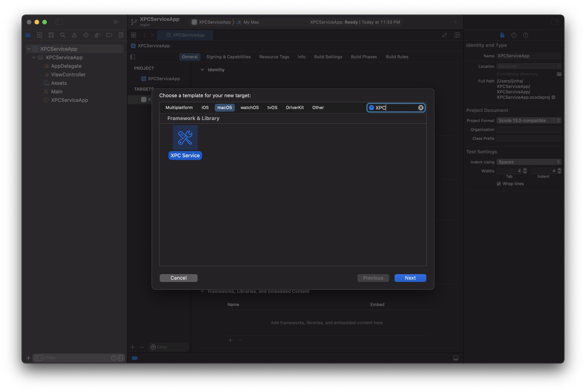Open the Find navigator magnifier icon
Viewport: 586px width, 392px height.
pyautogui.click(x=63, y=35)
